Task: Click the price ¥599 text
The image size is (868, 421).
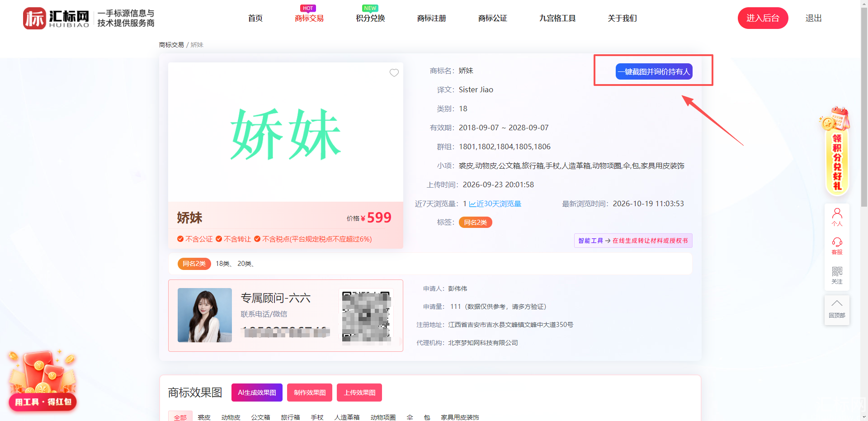Action: (376, 218)
